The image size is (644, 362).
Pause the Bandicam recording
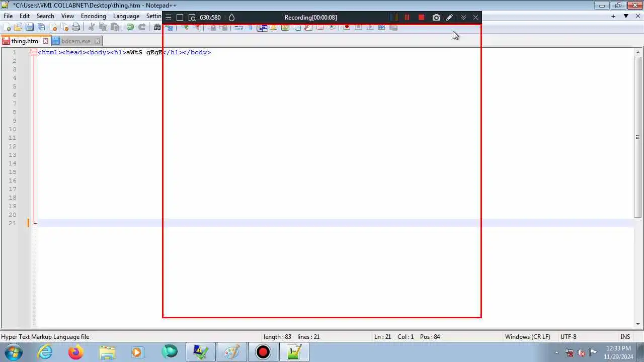coord(407,18)
